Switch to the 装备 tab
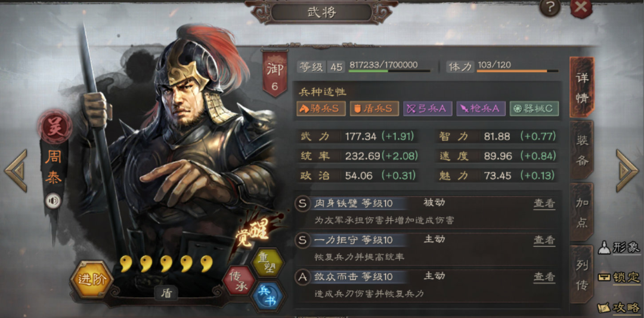 (x=582, y=150)
